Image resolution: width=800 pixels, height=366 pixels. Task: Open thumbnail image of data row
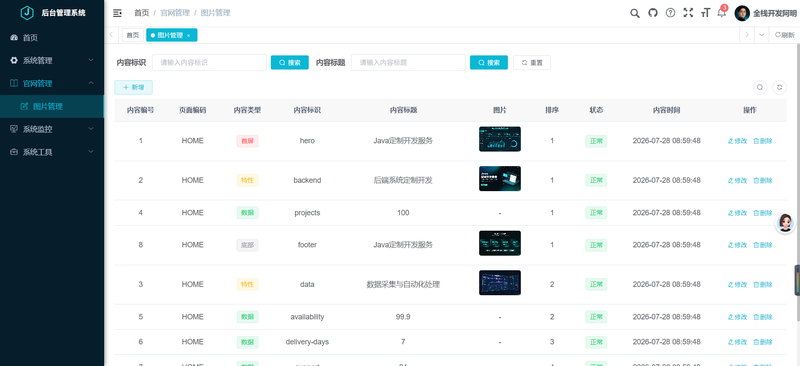(499, 283)
